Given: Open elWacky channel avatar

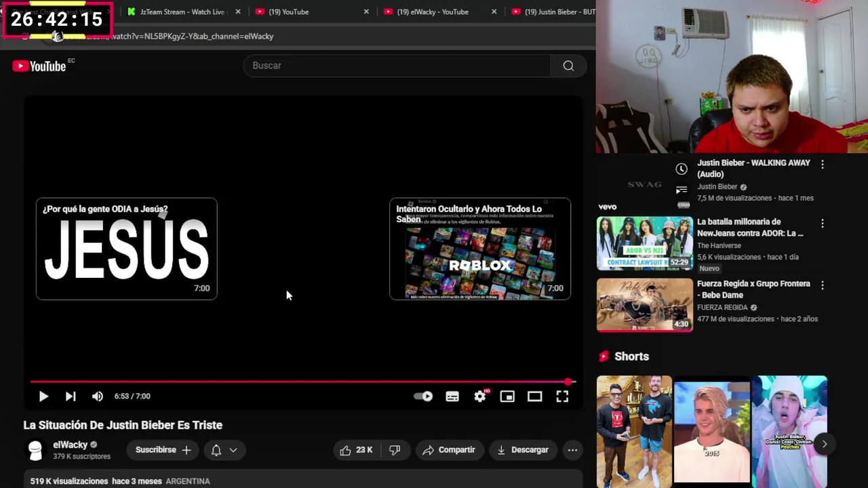Looking at the screenshot, I should [35, 450].
